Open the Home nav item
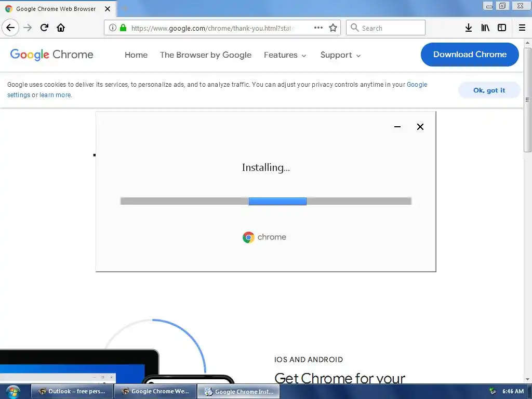 click(136, 55)
